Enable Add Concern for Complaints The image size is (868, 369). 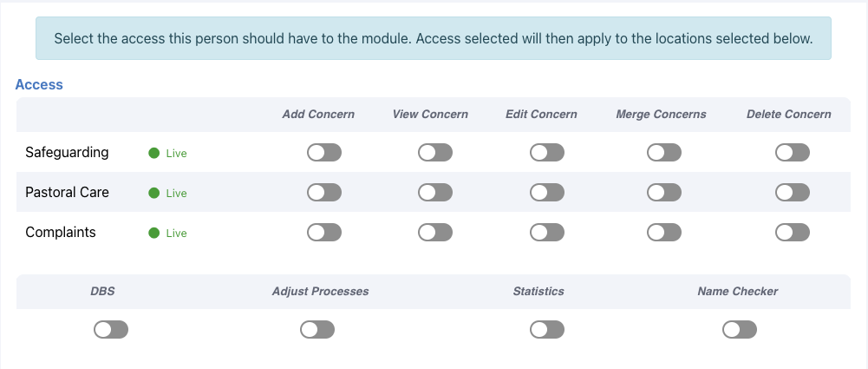pos(324,232)
